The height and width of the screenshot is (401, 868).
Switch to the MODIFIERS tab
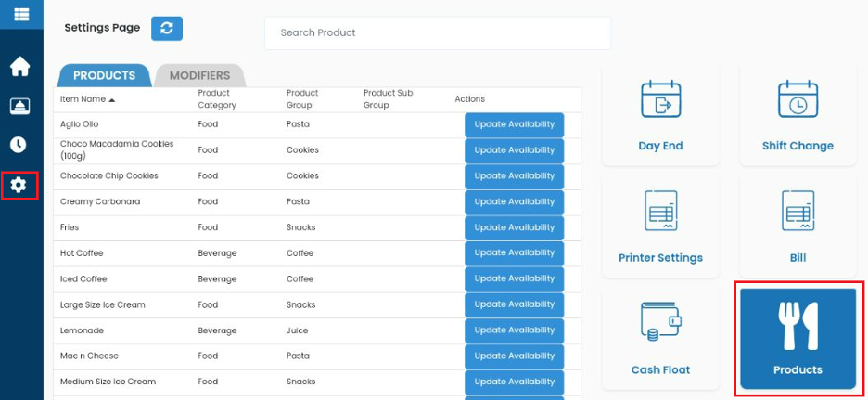click(199, 76)
